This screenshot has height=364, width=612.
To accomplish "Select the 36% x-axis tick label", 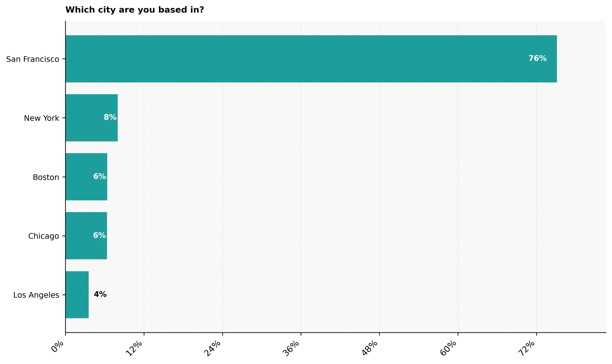I will [291, 348].
